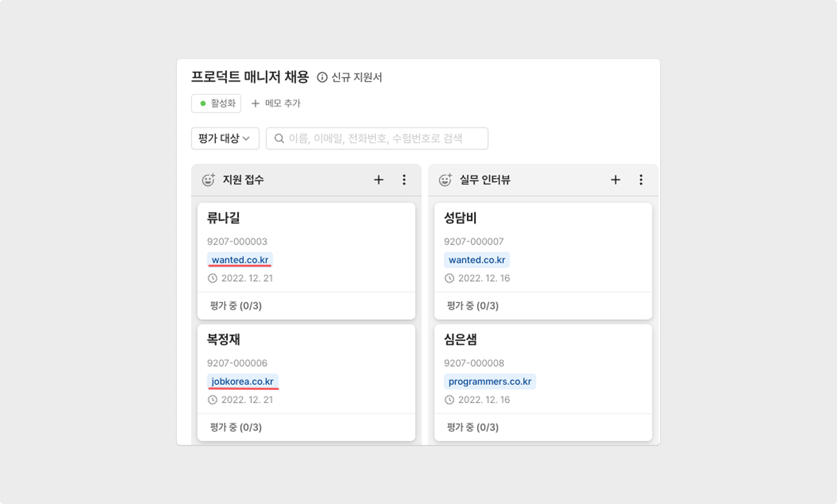Screen dimensions: 837x504
Task: Click 메모 추가 to add a memo
Action: (x=276, y=104)
